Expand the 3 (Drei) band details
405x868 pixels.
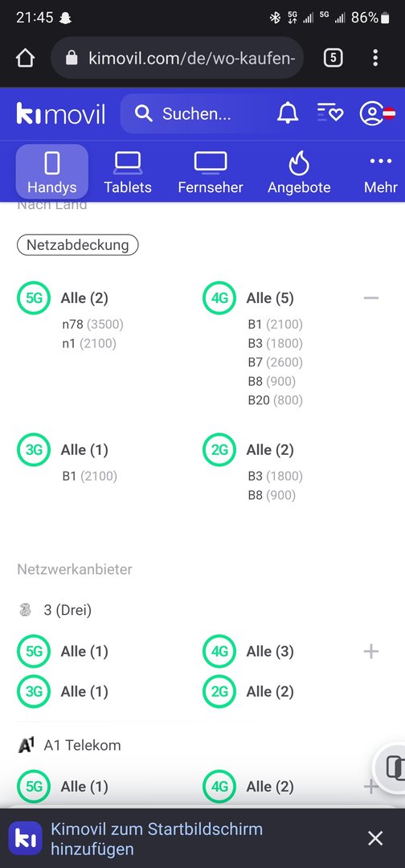point(370,651)
